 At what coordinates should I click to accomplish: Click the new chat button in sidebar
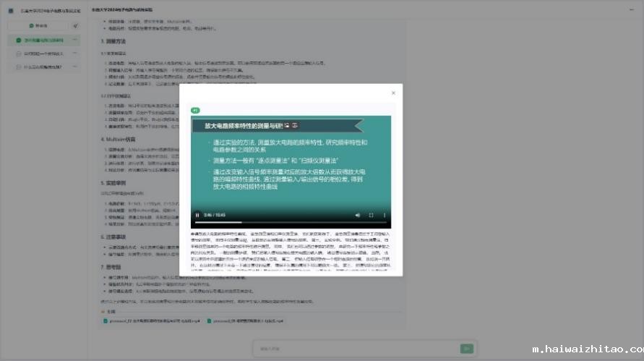[38, 25]
